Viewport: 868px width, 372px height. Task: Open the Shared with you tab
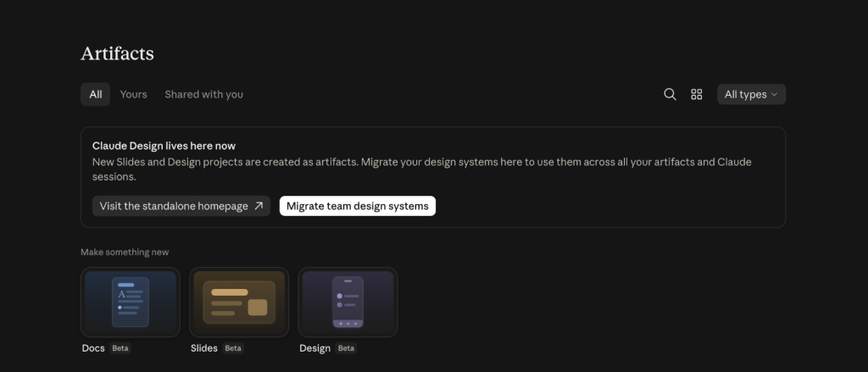tap(203, 95)
